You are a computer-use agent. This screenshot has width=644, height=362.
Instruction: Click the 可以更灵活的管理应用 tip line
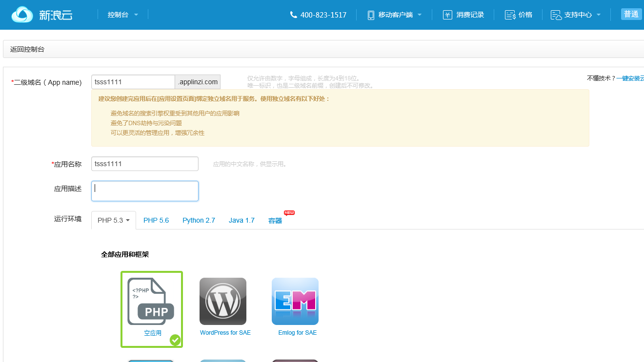(158, 133)
